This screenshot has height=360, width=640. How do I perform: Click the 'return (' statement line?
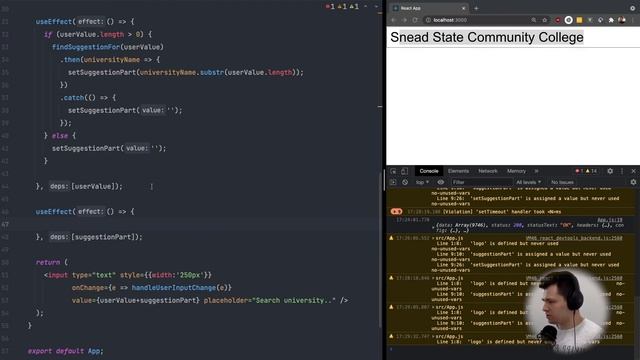52,262
